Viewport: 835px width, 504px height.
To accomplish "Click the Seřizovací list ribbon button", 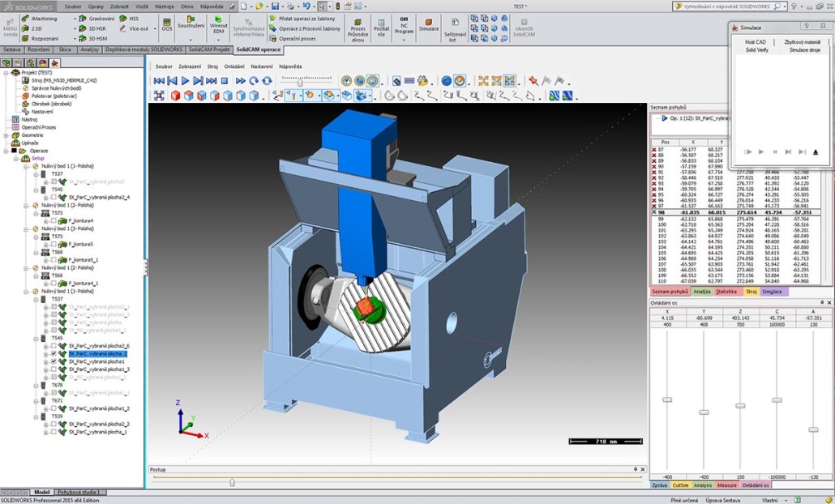I will (x=455, y=29).
